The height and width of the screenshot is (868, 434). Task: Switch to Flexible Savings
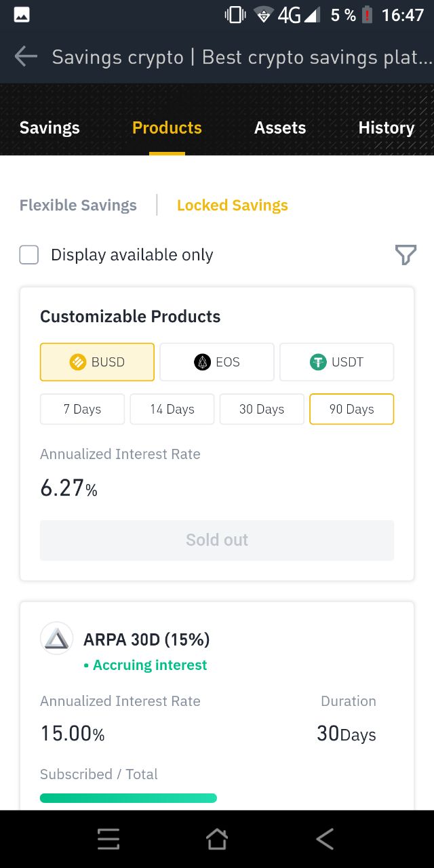point(78,205)
